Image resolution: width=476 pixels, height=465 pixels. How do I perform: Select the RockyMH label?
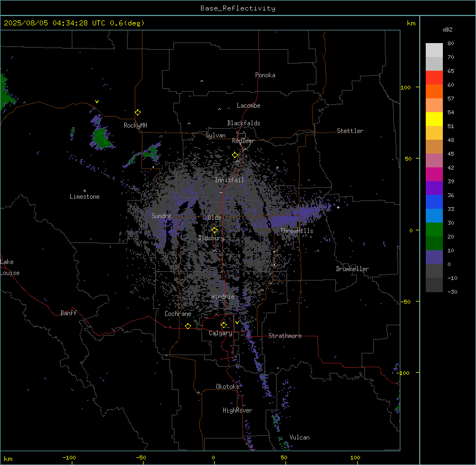click(x=135, y=125)
